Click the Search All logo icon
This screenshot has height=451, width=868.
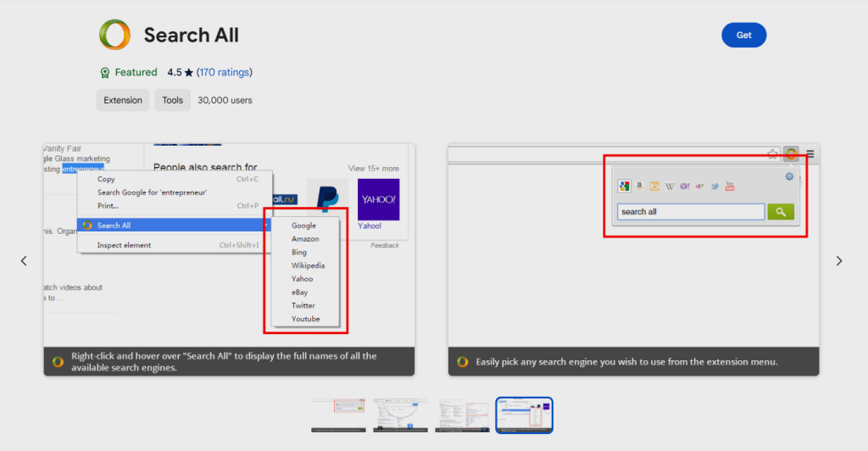pos(114,35)
